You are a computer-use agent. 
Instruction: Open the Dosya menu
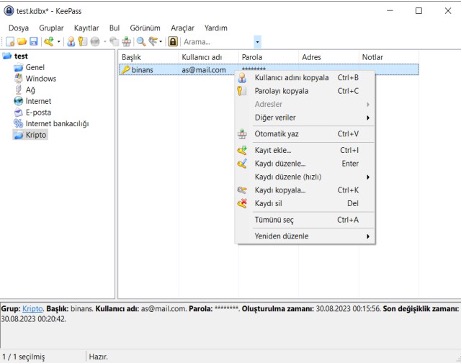click(19, 28)
